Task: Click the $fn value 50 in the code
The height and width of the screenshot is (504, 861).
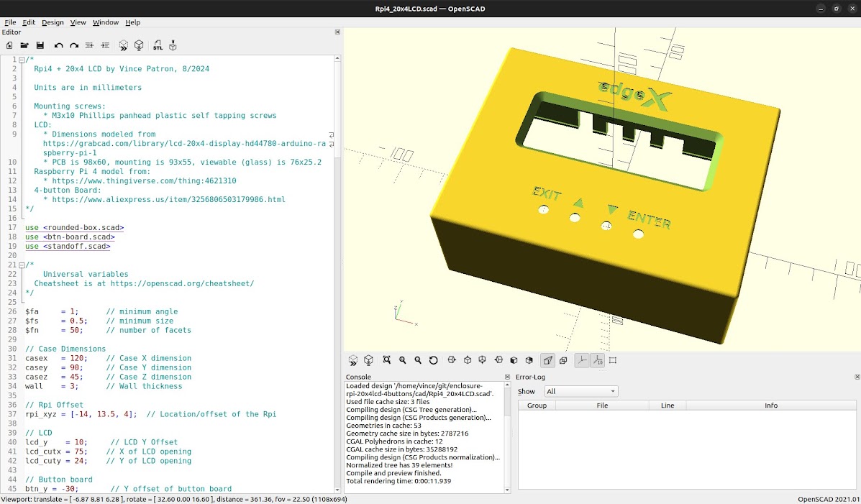Action: (x=74, y=330)
